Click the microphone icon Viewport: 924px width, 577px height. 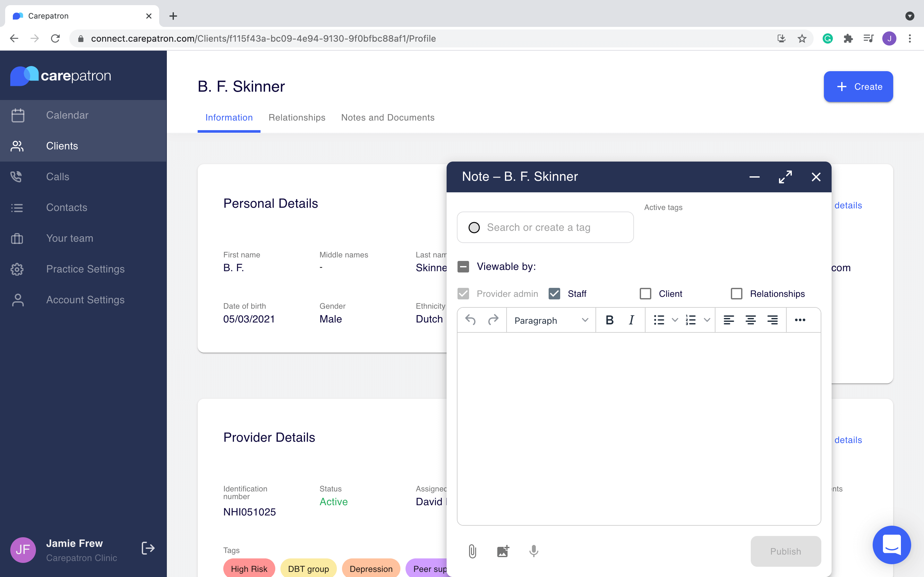click(x=534, y=550)
